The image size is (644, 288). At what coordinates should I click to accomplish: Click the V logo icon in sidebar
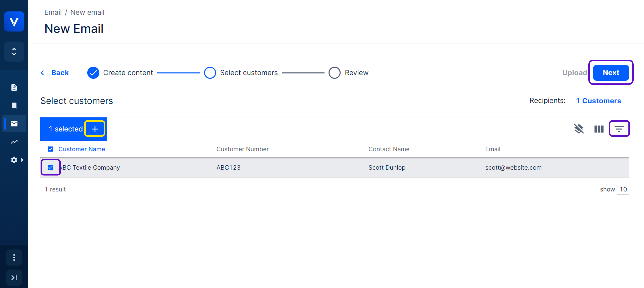click(14, 22)
